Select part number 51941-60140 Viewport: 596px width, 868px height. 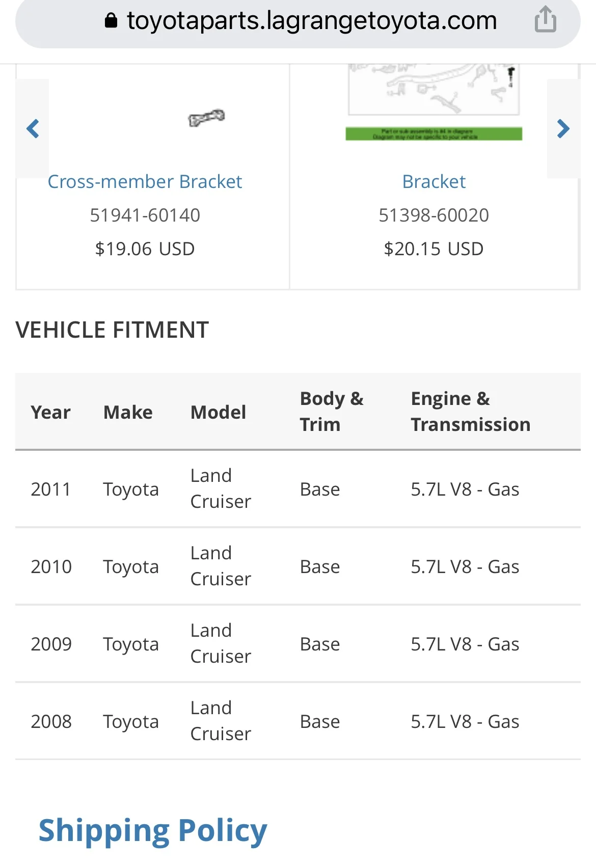(145, 215)
